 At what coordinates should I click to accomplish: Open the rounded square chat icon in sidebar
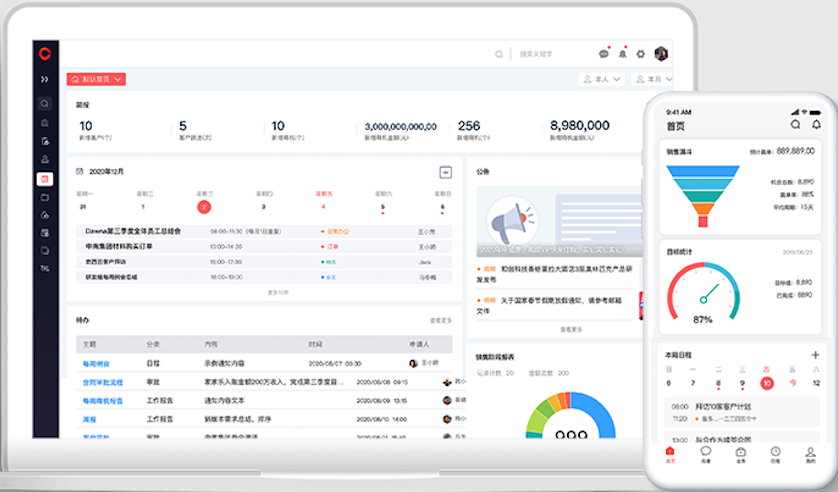[45, 251]
